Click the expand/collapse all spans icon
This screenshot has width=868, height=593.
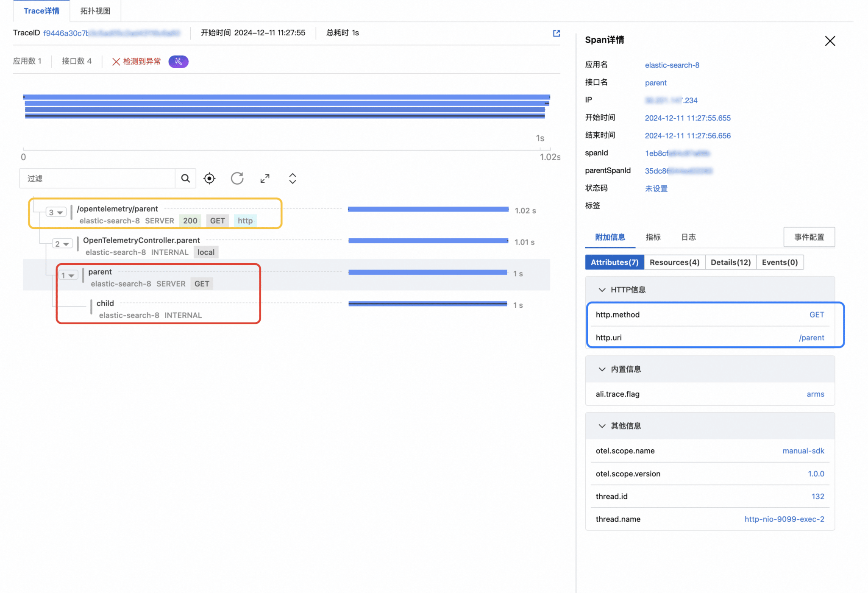(x=292, y=178)
